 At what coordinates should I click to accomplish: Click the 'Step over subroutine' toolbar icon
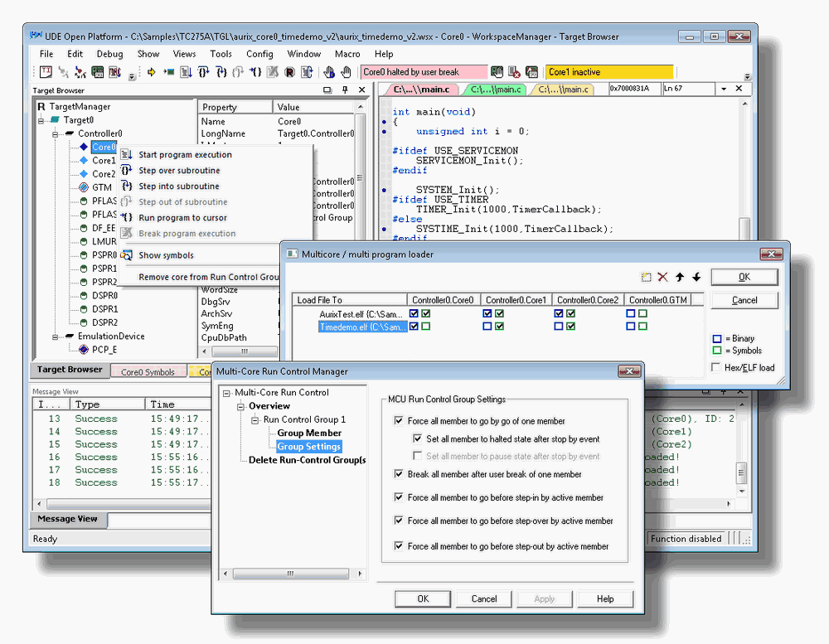coord(204,73)
